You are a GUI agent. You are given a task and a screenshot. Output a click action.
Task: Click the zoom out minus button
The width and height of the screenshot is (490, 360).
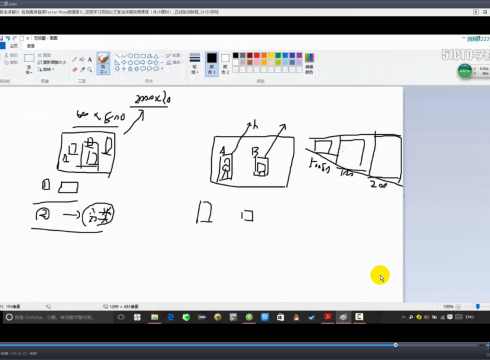click(458, 306)
